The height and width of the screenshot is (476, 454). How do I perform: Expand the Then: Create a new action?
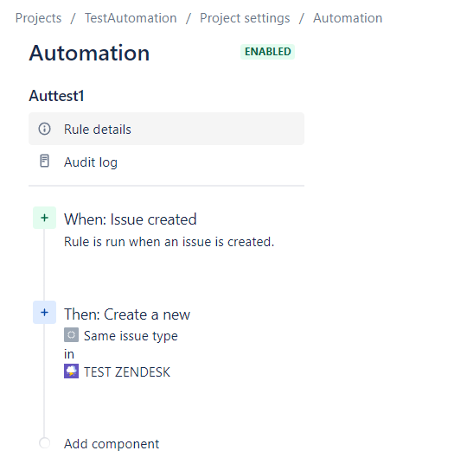coord(127,314)
